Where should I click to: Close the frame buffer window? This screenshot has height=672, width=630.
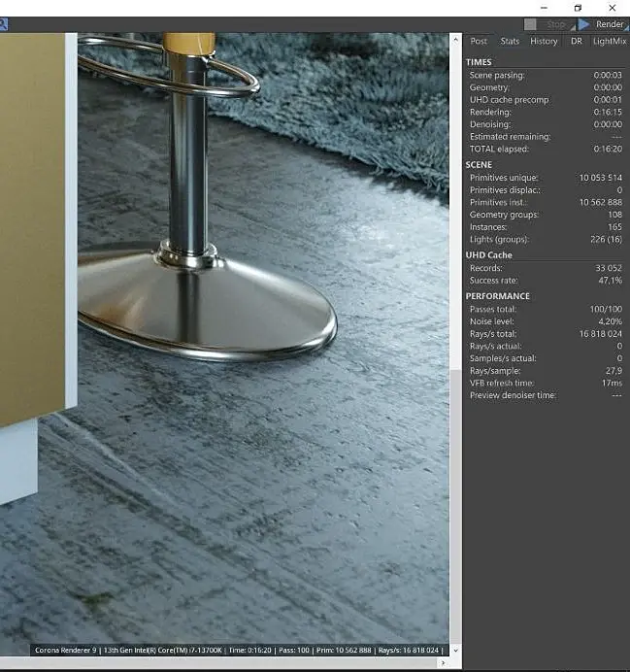click(x=612, y=8)
